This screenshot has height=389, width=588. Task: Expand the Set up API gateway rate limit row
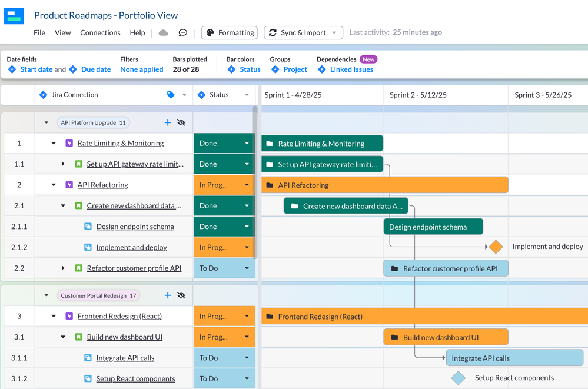tap(63, 164)
